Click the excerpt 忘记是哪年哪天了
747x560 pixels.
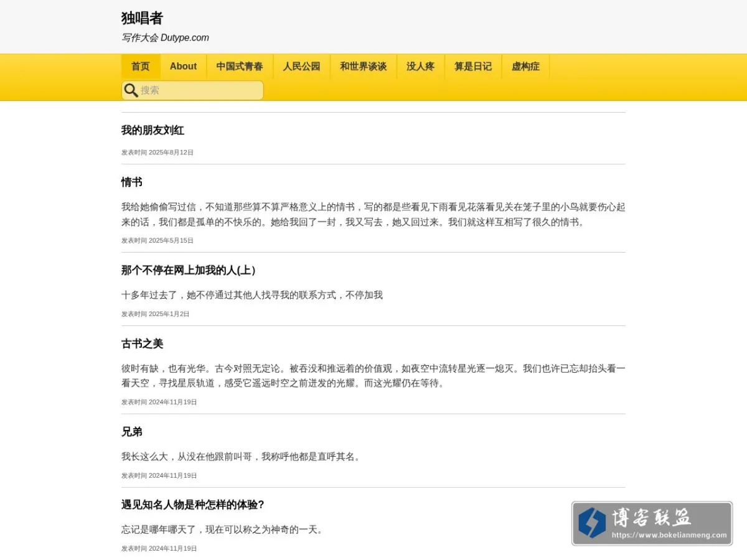222,530
